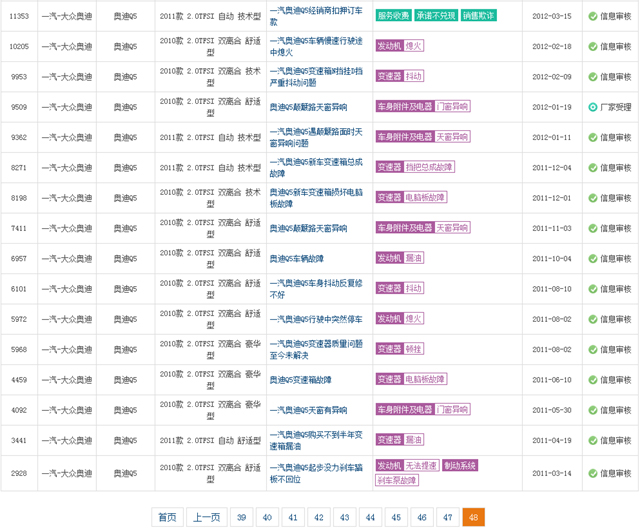Click the green check status icon for complaint 10205
Viewport: 640px width, 530px height.
point(593,47)
